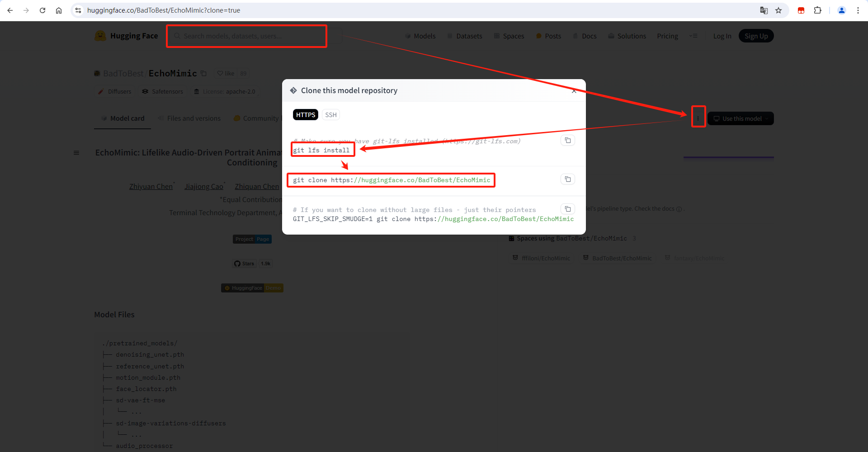Copy the model name to clipboard
868x452 pixels.
click(203, 73)
